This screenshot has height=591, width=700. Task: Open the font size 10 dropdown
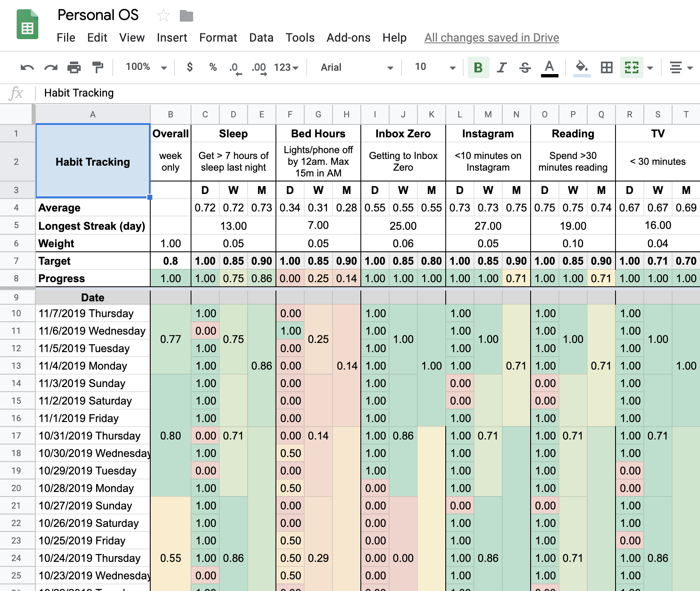(435, 67)
